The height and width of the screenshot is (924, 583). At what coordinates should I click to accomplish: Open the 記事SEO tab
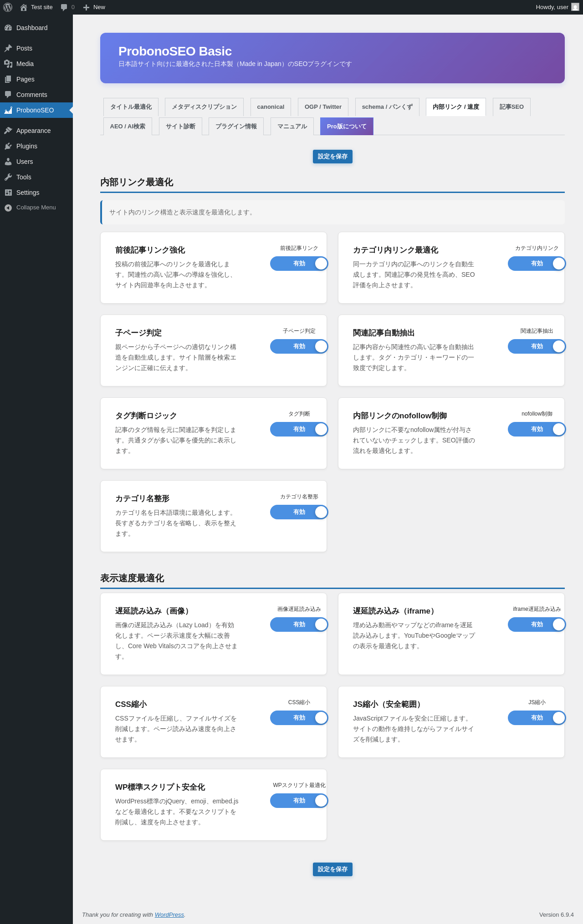(x=511, y=107)
